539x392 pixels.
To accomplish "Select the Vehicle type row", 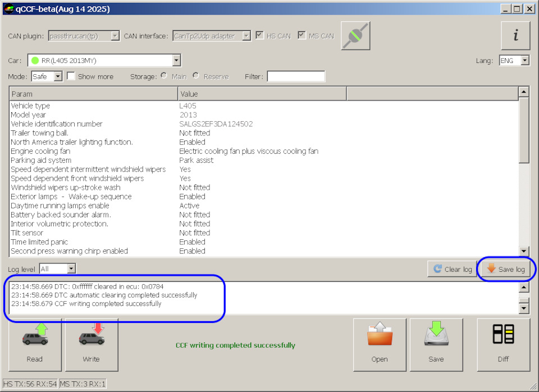I will click(x=264, y=106).
